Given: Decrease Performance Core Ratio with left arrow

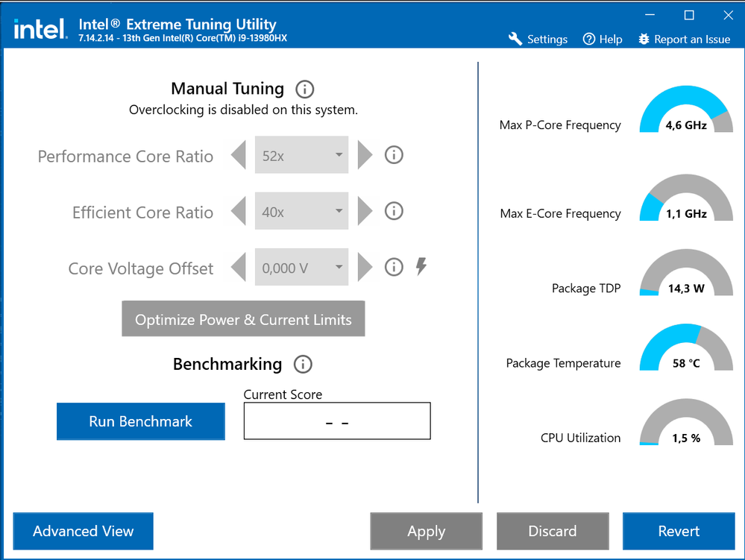Looking at the screenshot, I should [239, 155].
